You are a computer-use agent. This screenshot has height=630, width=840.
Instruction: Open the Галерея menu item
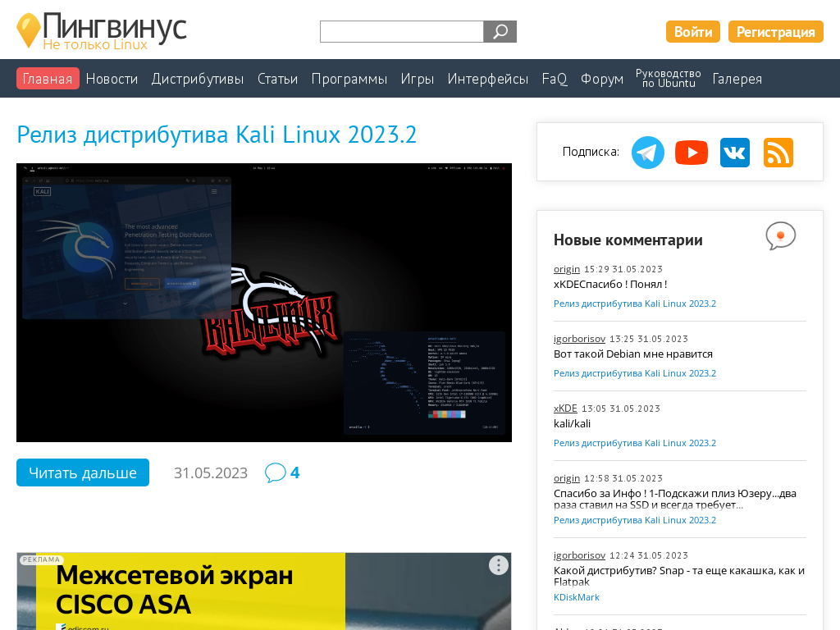tap(737, 79)
